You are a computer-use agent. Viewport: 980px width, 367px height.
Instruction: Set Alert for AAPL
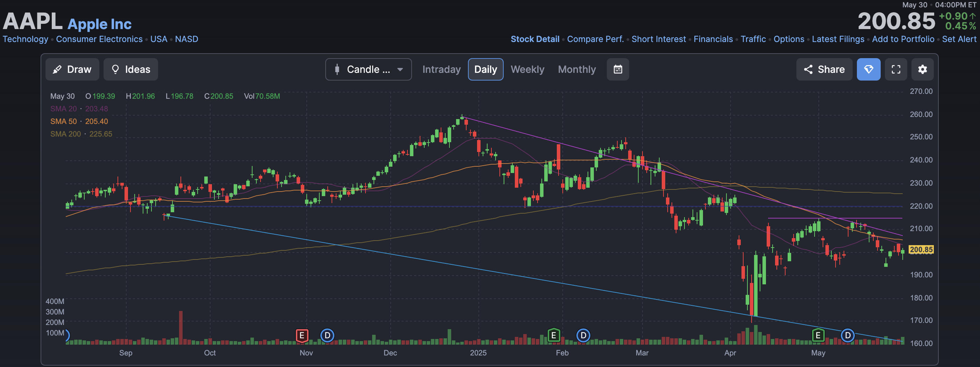959,39
